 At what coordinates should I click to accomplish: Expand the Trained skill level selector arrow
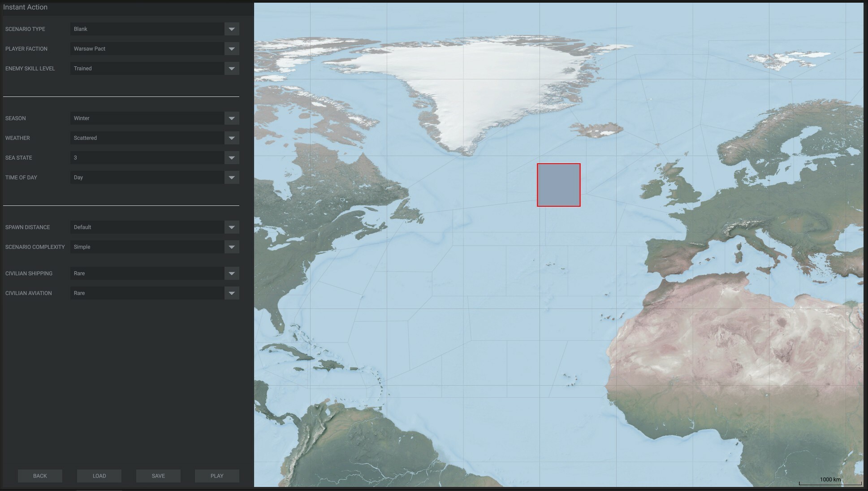tap(232, 68)
